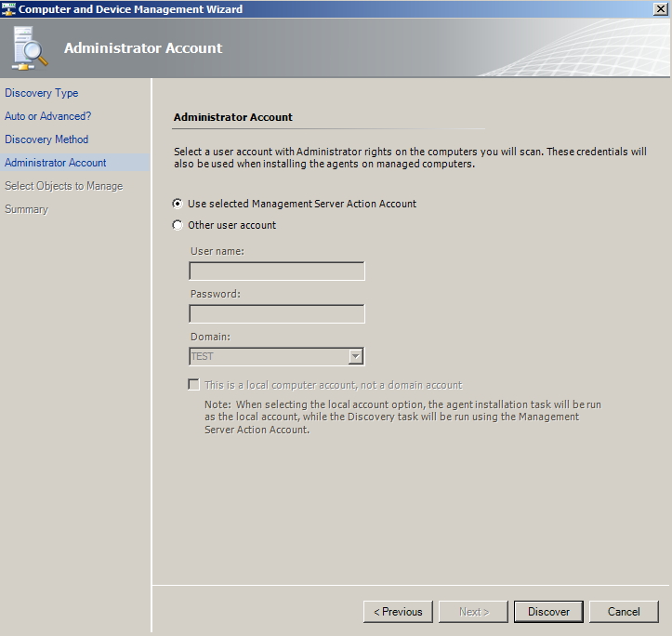Viewport: 672px width, 636px height.
Task: Open the Auto or Advanced? step
Action: click(48, 116)
